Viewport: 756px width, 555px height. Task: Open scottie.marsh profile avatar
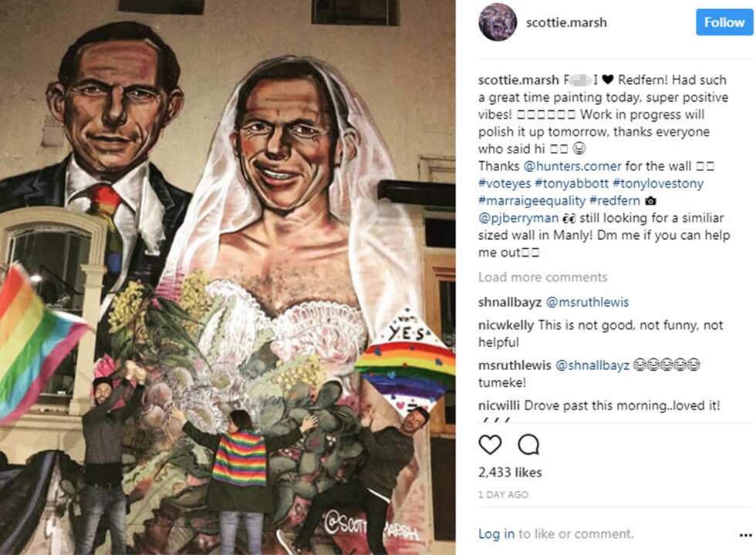pyautogui.click(x=498, y=22)
